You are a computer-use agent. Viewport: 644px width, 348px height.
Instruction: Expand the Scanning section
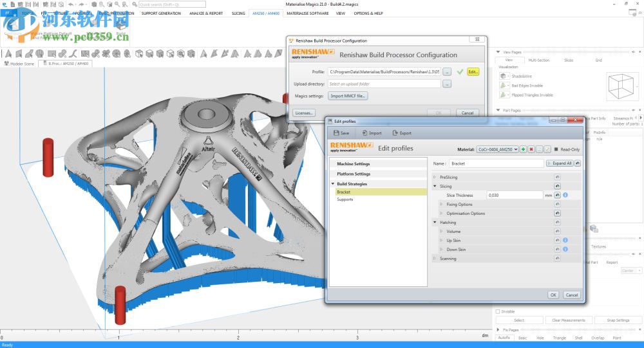point(436,259)
